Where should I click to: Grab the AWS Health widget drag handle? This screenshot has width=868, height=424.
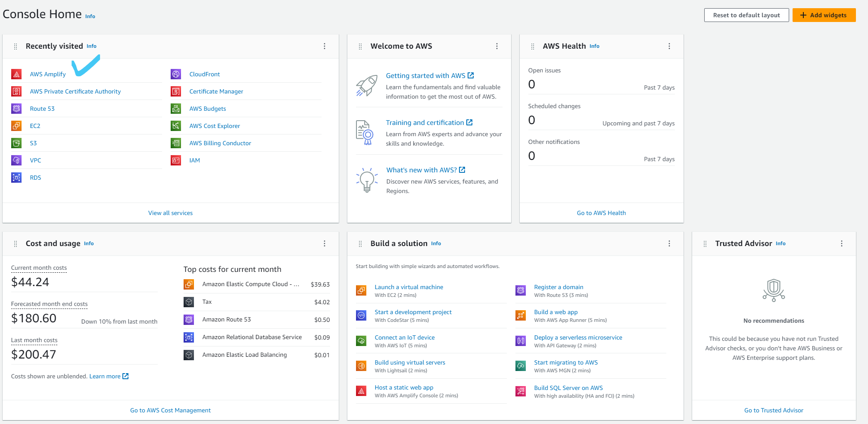pyautogui.click(x=533, y=47)
